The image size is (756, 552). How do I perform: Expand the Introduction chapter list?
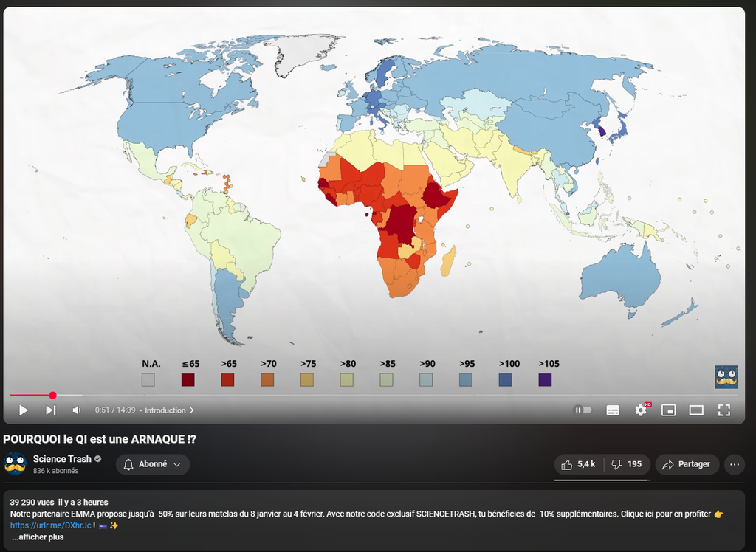tap(169, 410)
